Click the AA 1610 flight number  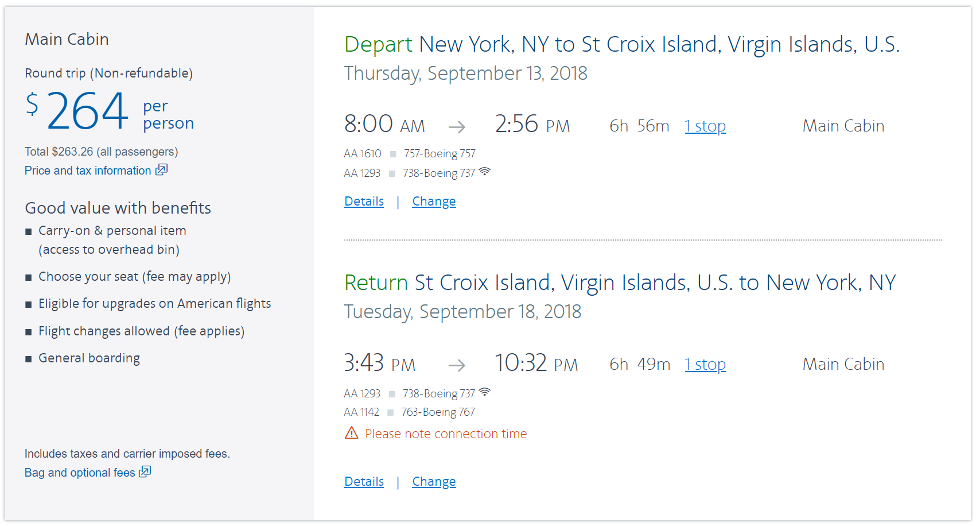363,154
